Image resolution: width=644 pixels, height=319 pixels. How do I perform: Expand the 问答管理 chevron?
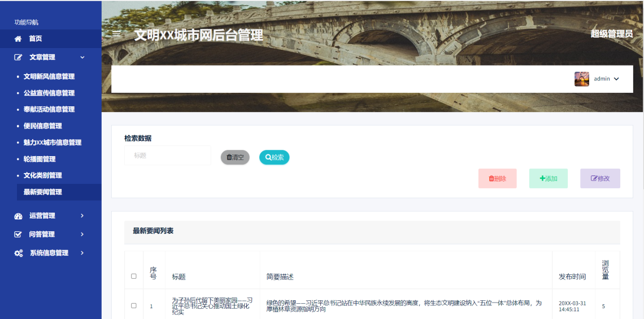pos(82,234)
